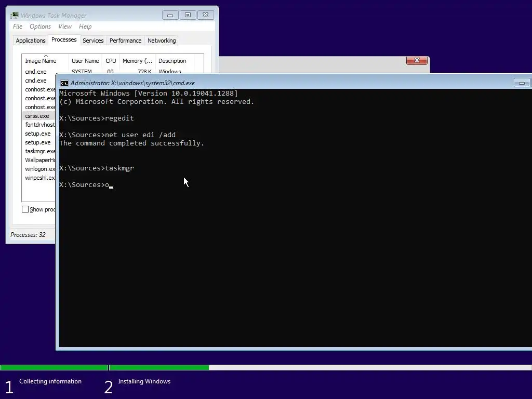This screenshot has width=532, height=399.
Task: Sort processes by Description column
Action: point(175,61)
